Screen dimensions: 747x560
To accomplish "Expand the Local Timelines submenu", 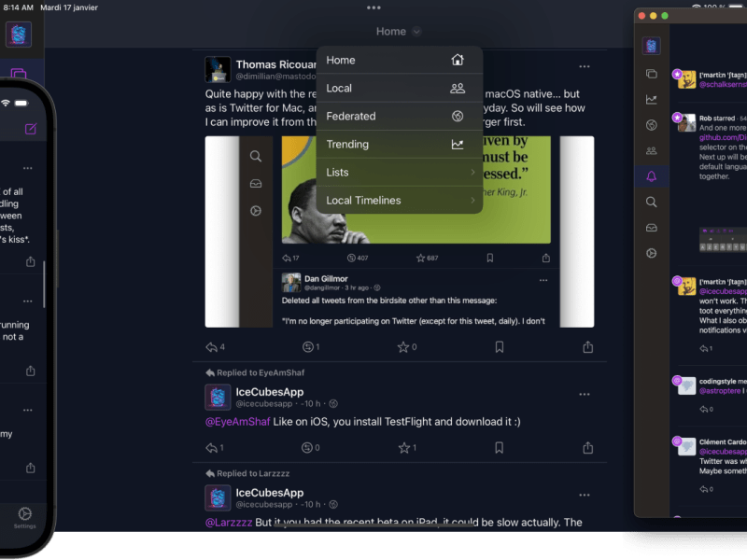I will pos(399,201).
